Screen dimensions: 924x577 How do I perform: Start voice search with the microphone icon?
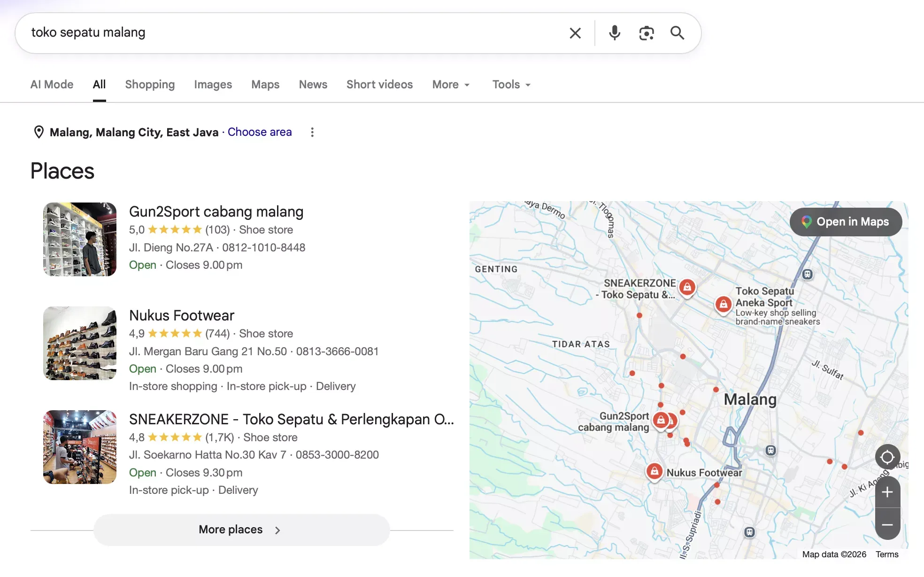click(x=614, y=33)
